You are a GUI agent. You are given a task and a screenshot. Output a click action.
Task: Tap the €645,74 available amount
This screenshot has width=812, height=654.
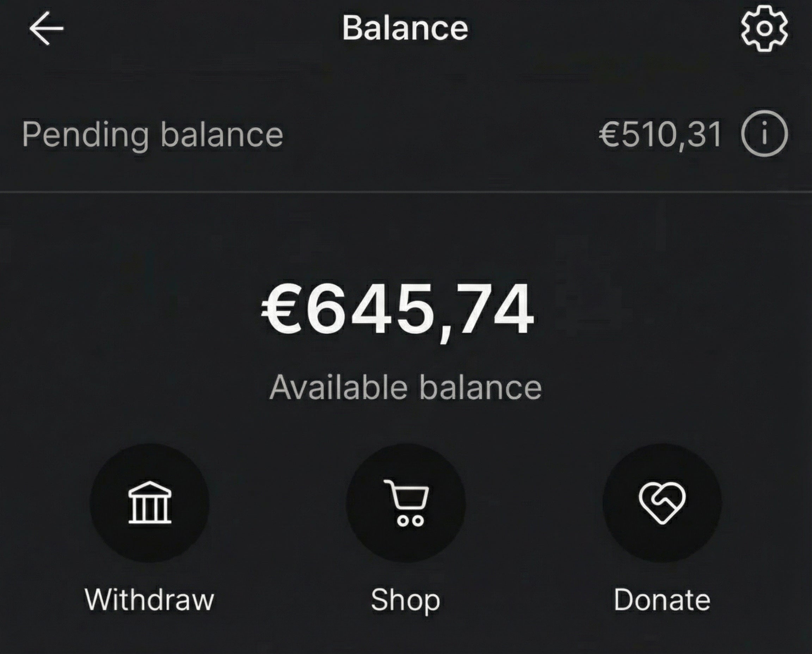point(398,310)
